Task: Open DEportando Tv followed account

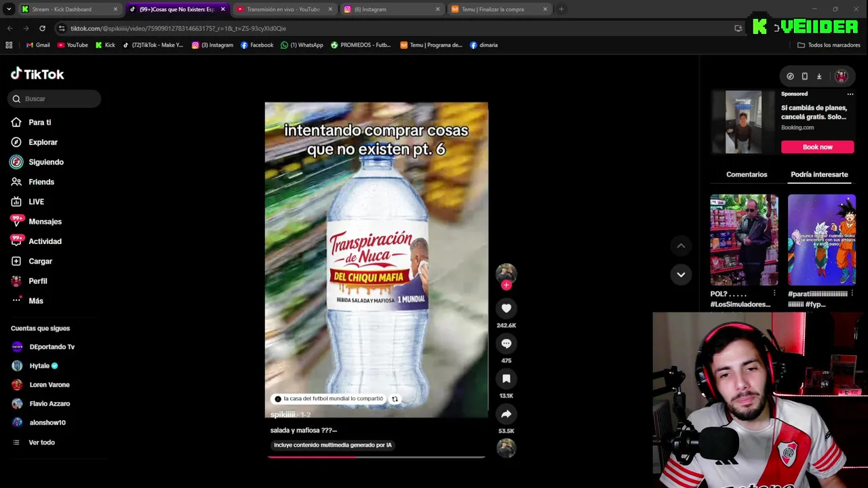Action: coord(43,347)
